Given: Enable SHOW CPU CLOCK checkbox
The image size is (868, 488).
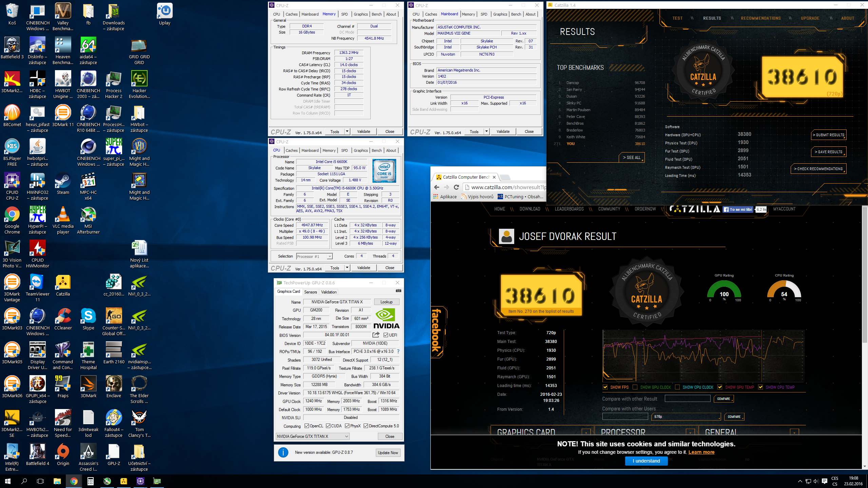Looking at the screenshot, I should click(677, 387).
